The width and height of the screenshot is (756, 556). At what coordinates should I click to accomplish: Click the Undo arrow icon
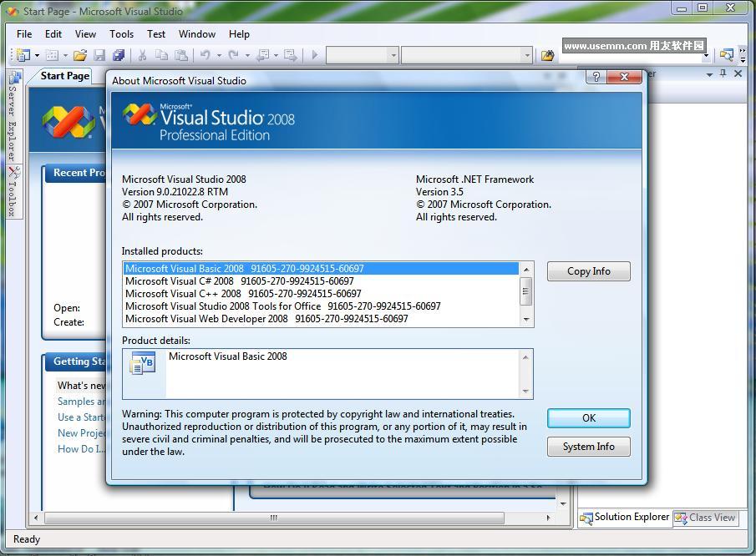(x=205, y=55)
